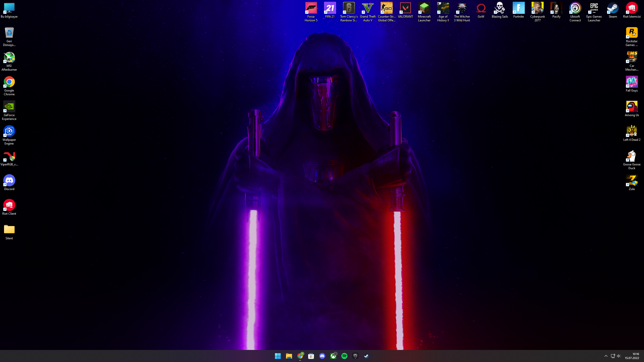Screen dimensions: 644x362
Task: Open network status tray icon
Action: click(x=613, y=356)
